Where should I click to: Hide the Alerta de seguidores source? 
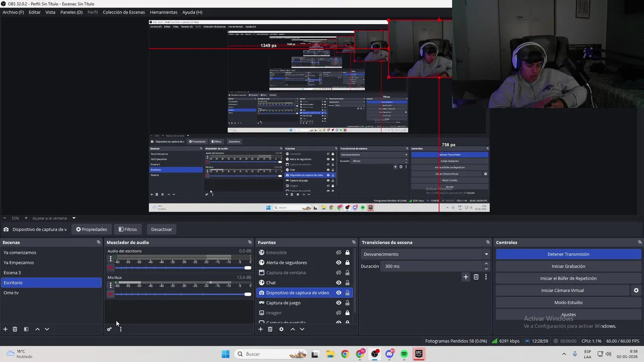339,262
